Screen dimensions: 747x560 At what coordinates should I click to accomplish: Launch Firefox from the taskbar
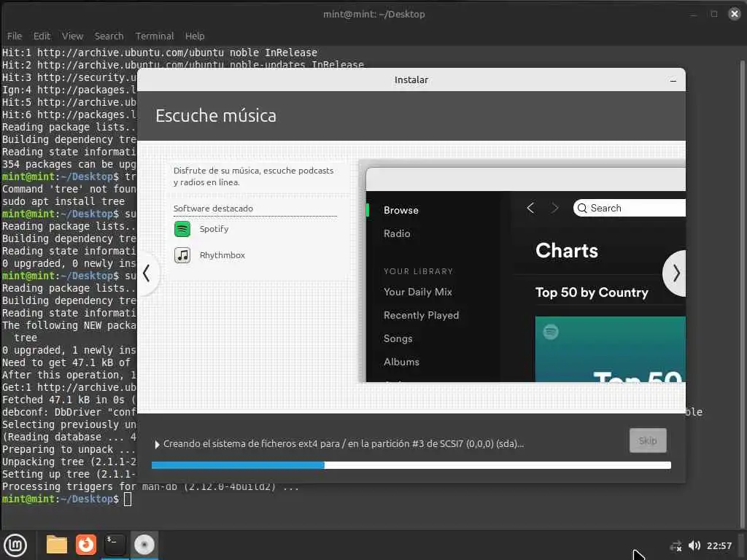86,545
